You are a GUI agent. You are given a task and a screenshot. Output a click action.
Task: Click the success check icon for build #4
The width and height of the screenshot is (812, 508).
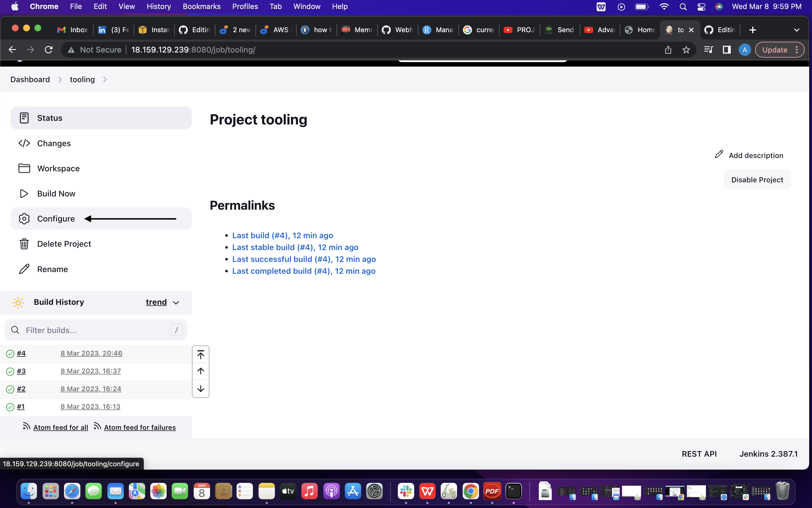[x=10, y=354]
